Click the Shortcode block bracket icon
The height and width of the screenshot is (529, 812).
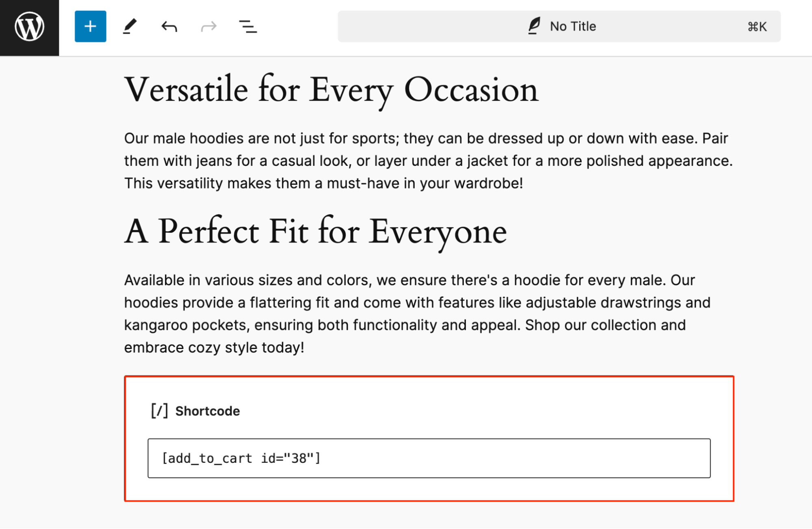pos(159,411)
